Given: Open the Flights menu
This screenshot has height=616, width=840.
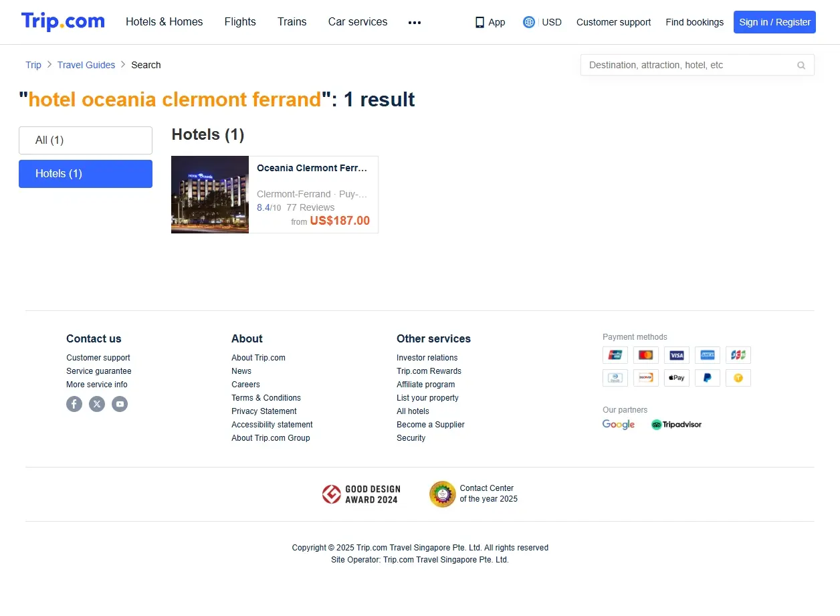Looking at the screenshot, I should coord(240,22).
